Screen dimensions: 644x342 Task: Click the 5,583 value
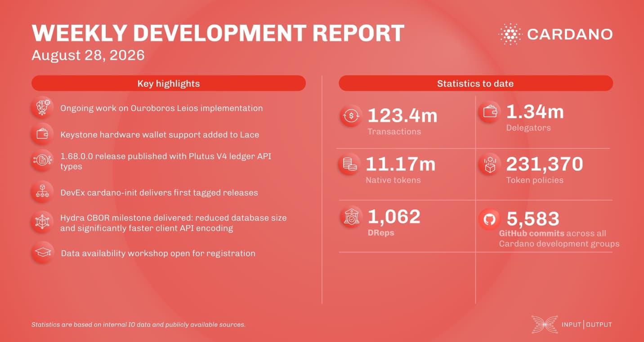point(533,219)
